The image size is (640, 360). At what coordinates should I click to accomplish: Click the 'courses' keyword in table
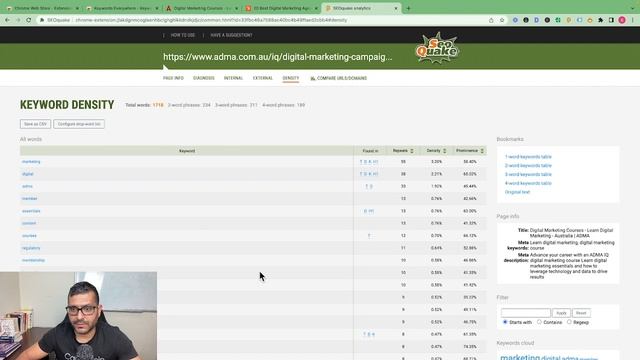(x=29, y=236)
